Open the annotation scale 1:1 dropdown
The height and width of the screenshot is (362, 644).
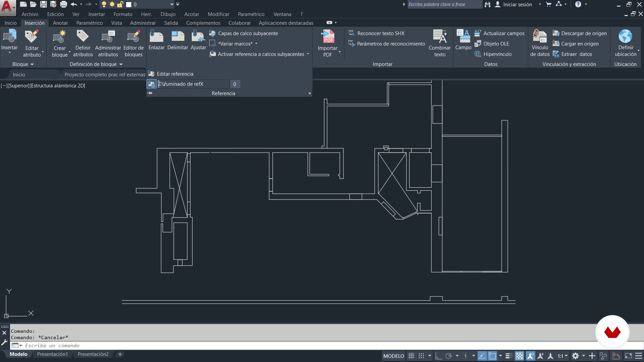pyautogui.click(x=562, y=356)
